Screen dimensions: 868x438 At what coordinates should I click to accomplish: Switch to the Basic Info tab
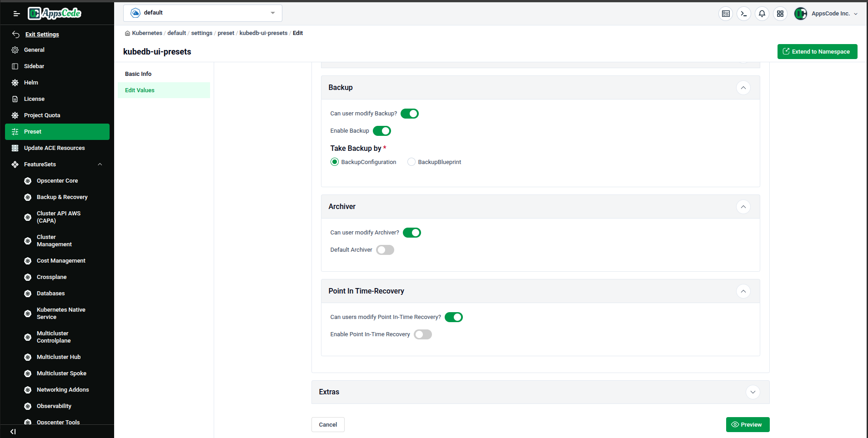click(138, 74)
